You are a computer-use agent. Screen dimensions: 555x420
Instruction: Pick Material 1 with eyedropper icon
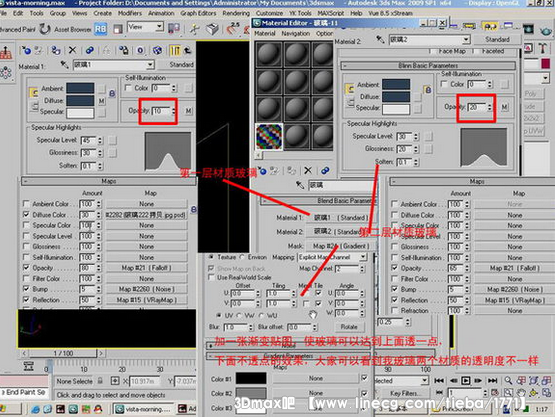click(64, 65)
